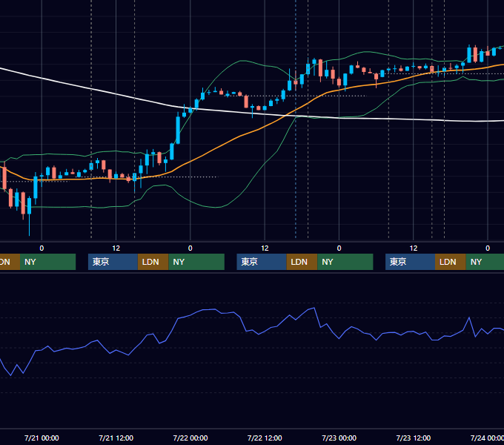This screenshot has height=445, width=504.
Task: Click the 7/23 00:00 date label
Action: tap(339, 438)
